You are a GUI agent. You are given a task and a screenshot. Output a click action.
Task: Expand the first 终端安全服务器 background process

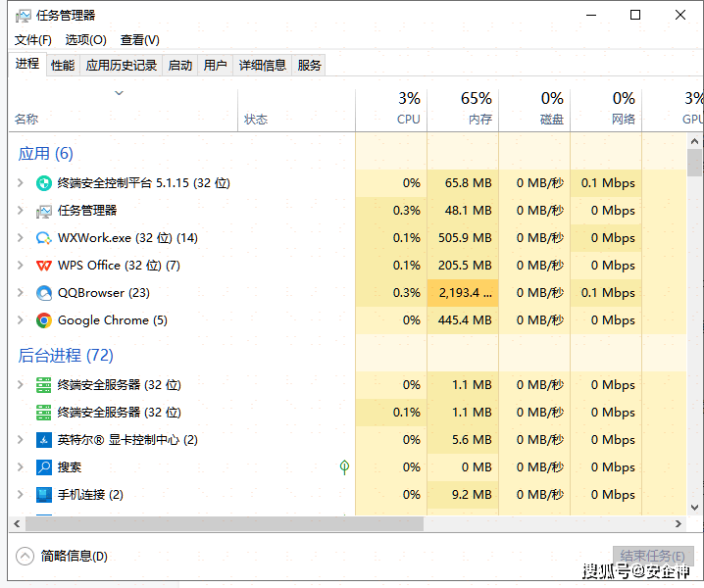(x=21, y=385)
